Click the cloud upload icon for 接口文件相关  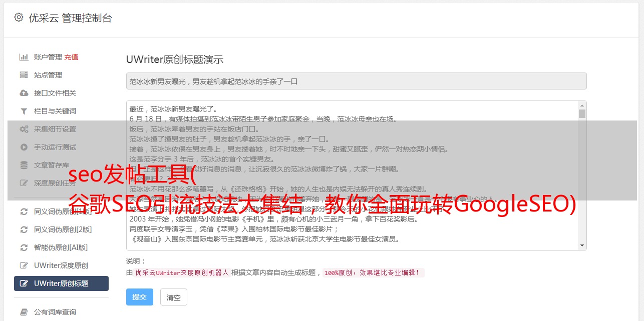coord(24,93)
